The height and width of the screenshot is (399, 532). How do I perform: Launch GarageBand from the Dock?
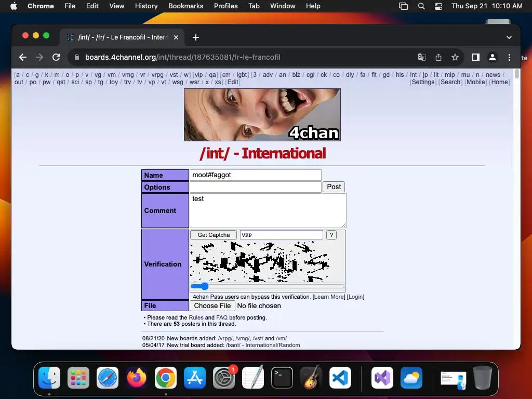311,378
